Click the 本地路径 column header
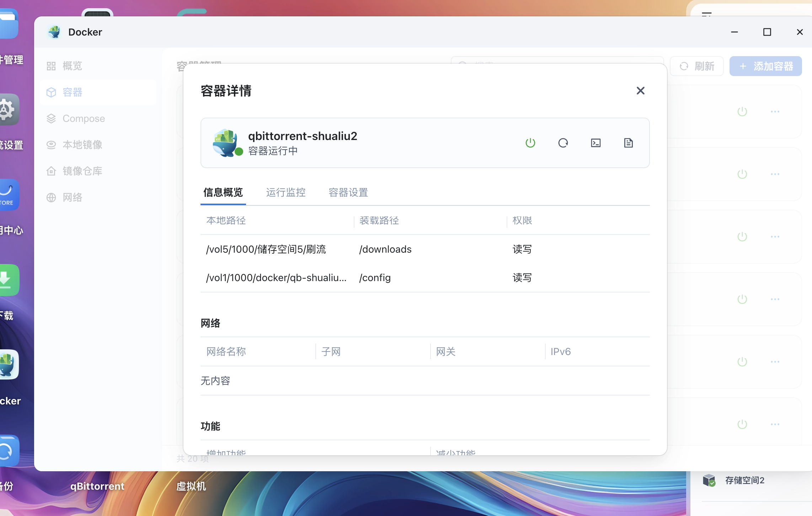The height and width of the screenshot is (516, 812). pos(226,221)
